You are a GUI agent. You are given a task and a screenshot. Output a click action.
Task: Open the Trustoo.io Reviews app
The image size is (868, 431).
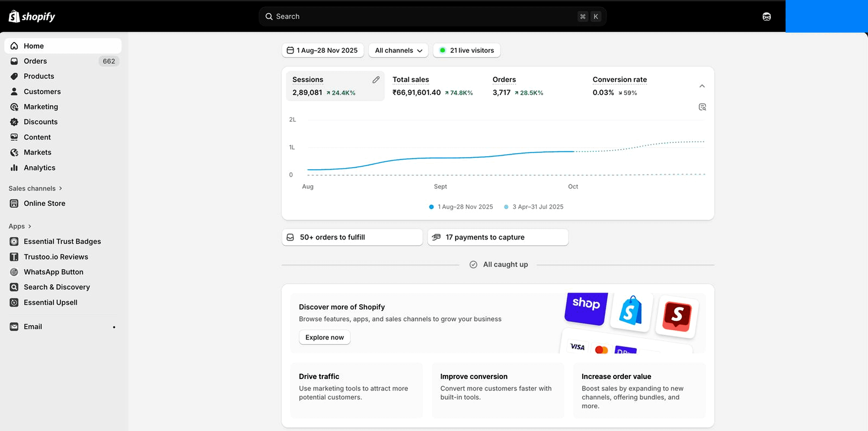[56, 257]
